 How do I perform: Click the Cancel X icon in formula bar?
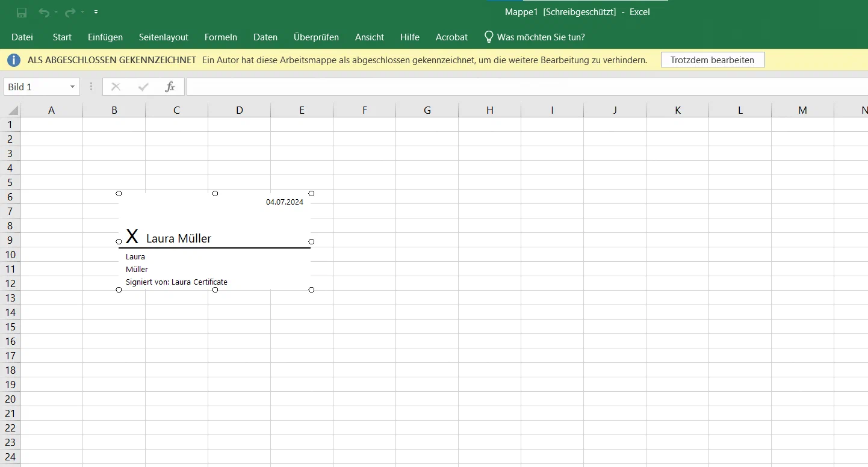pos(116,87)
